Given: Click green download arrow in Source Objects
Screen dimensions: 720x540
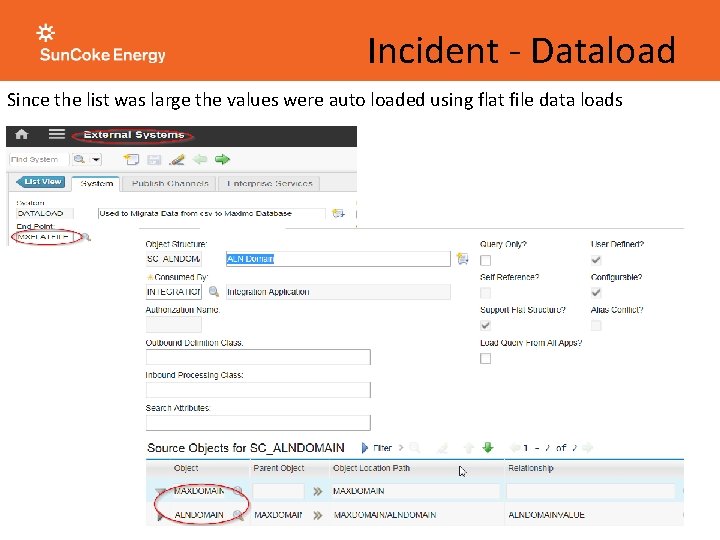Looking at the screenshot, I should [x=488, y=447].
